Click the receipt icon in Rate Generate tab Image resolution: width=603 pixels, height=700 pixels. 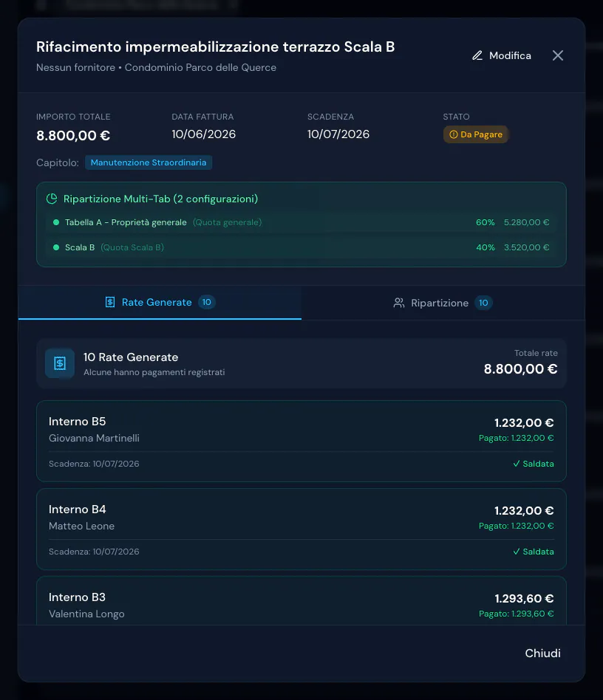(110, 302)
